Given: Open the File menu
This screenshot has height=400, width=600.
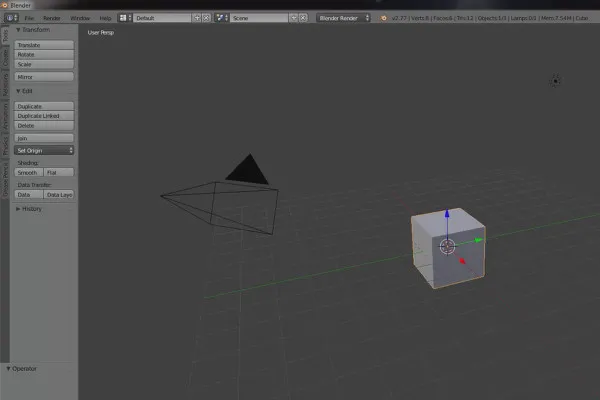Looking at the screenshot, I should click(29, 18).
